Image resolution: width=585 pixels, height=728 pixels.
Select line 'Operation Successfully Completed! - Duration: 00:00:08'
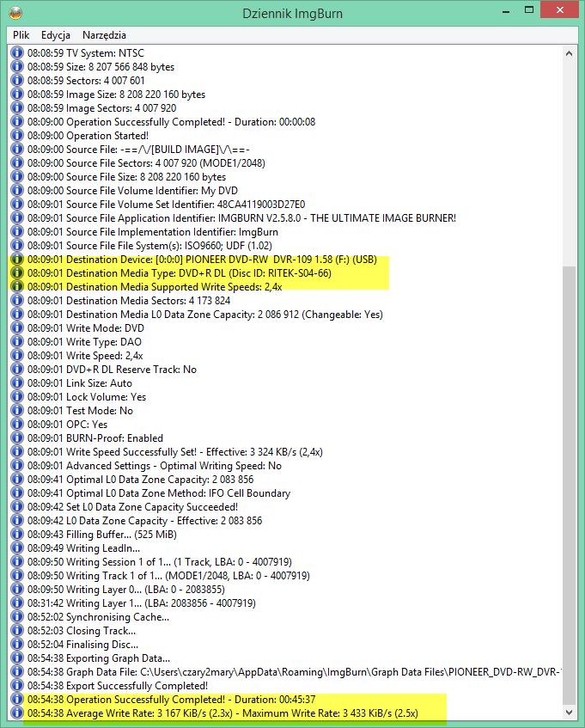click(171, 122)
